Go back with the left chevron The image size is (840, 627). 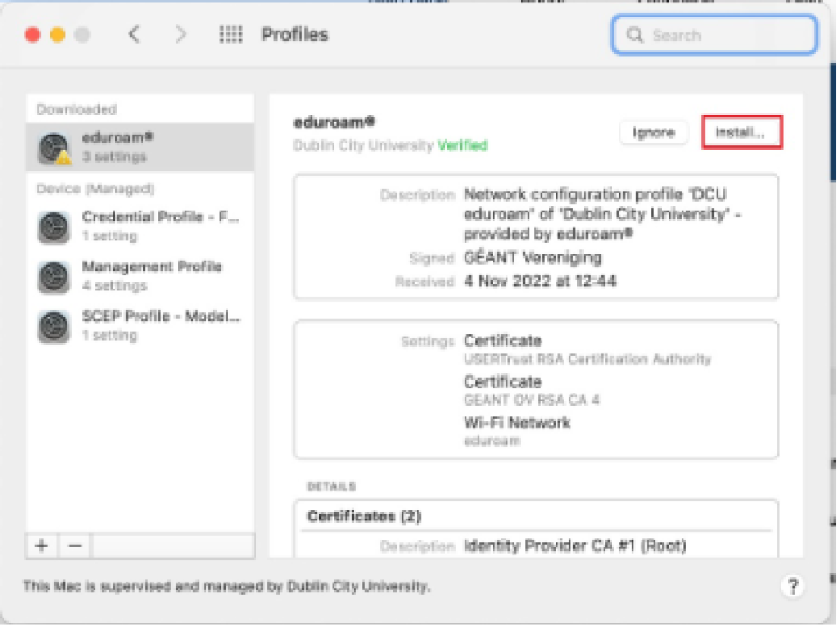pos(134,35)
